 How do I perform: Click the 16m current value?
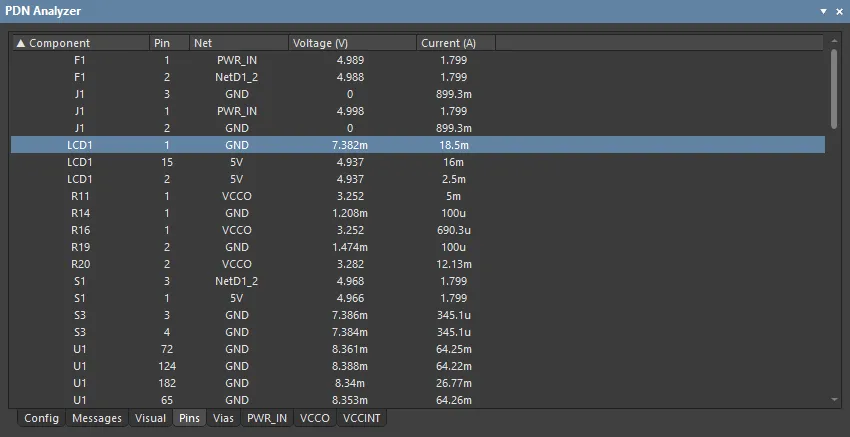[454, 162]
